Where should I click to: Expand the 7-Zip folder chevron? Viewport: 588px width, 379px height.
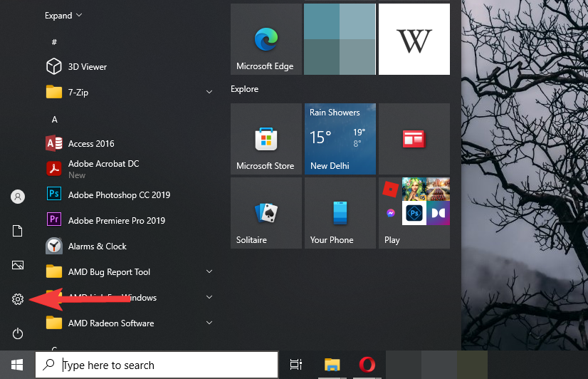click(209, 92)
